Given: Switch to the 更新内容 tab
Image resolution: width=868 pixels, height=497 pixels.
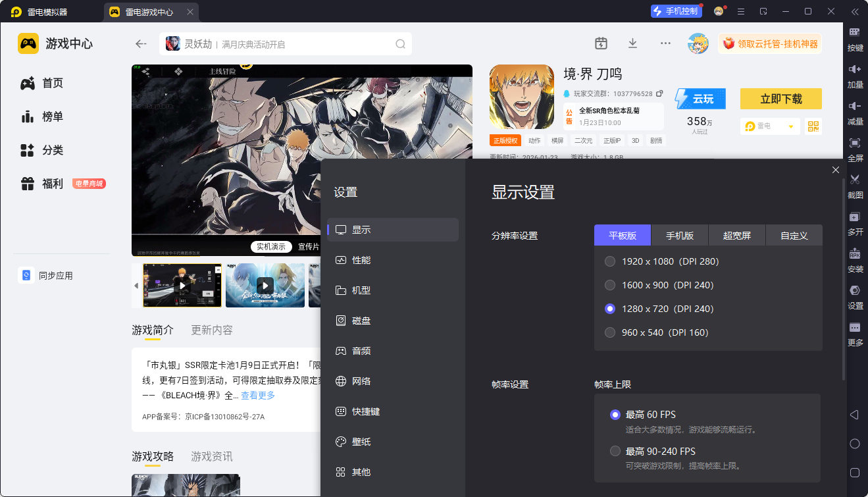Looking at the screenshot, I should [x=212, y=330].
